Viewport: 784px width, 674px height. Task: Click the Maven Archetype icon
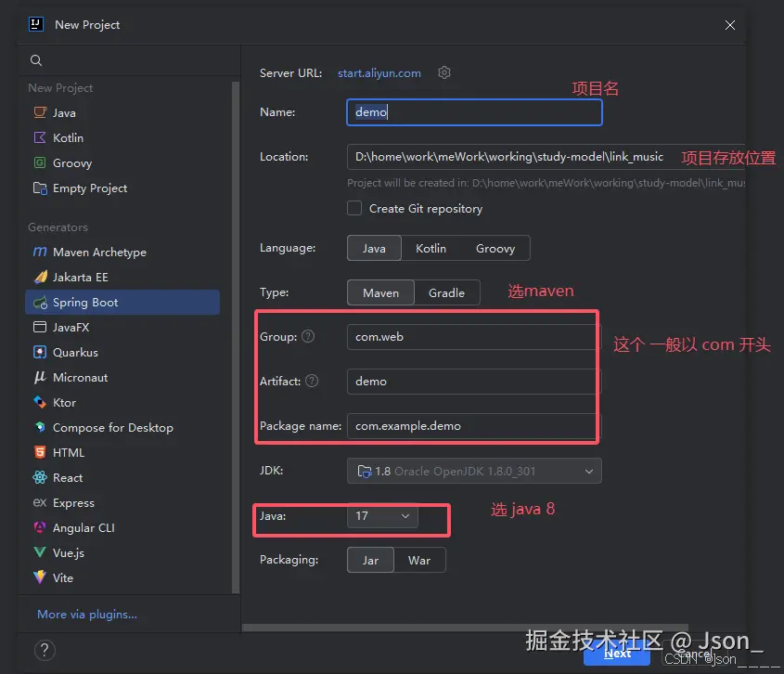[x=40, y=252]
